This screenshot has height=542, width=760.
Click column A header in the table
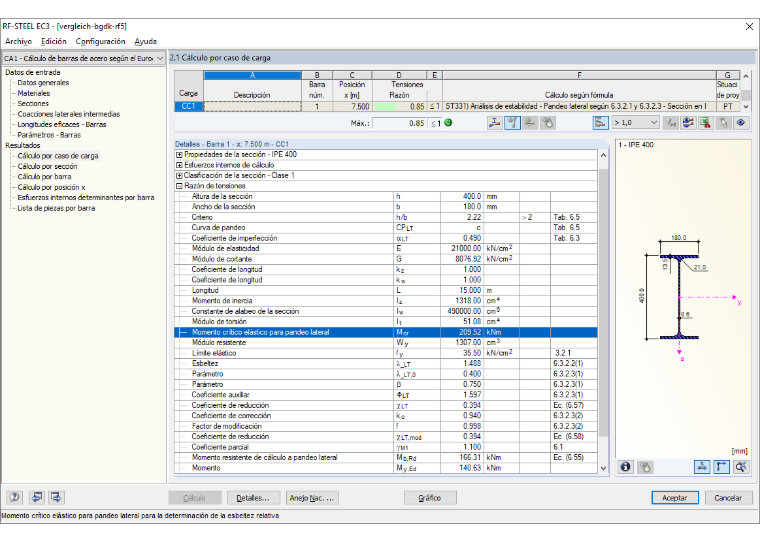253,75
